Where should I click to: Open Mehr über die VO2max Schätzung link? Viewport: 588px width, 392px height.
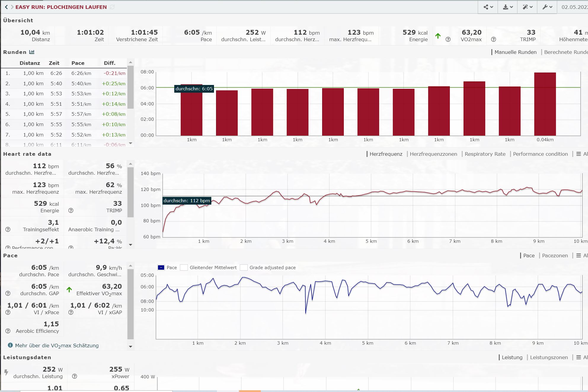(x=57, y=346)
